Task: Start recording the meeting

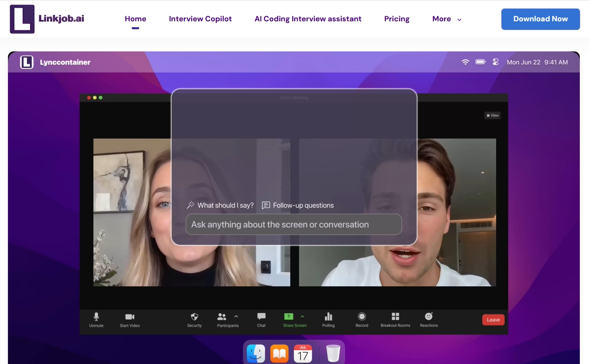Action: [x=361, y=316]
